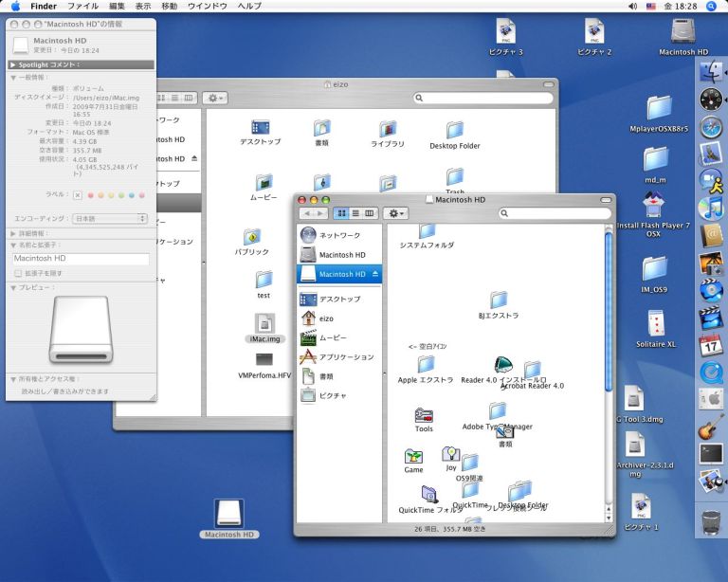Select the test folder in the eizo window
This screenshot has height=582, width=728.
pyautogui.click(x=264, y=284)
